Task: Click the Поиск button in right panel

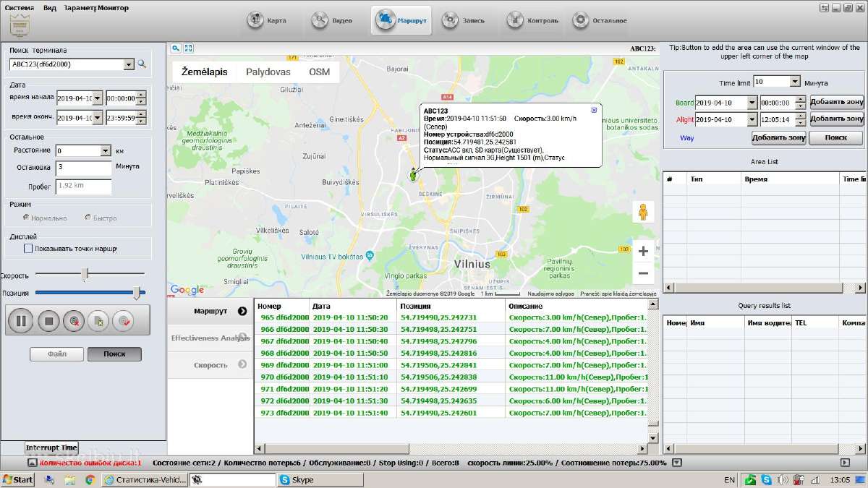Action: tap(835, 137)
